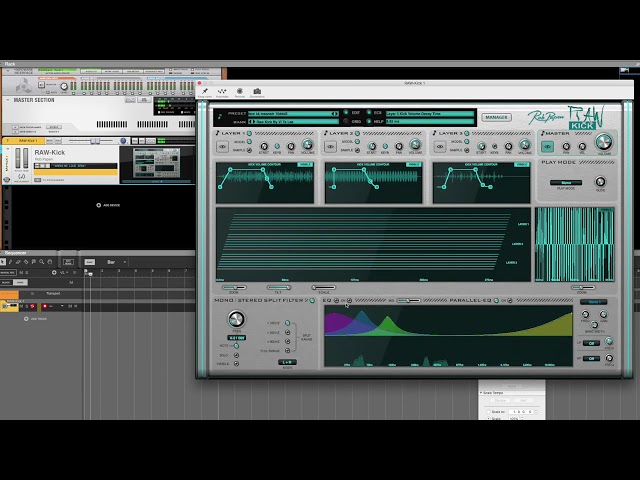Click the Screenshot camera icon
The width and height of the screenshot is (640, 480).
coord(257,91)
